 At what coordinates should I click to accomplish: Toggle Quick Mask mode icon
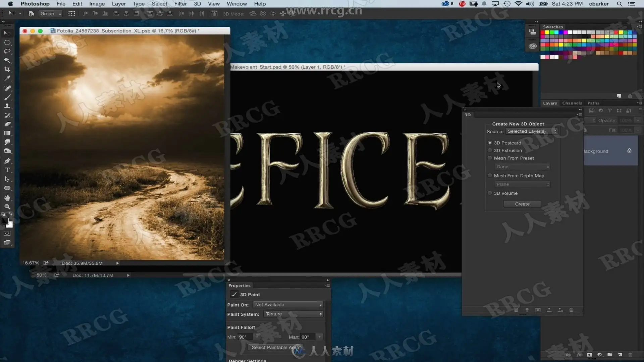pos(7,233)
